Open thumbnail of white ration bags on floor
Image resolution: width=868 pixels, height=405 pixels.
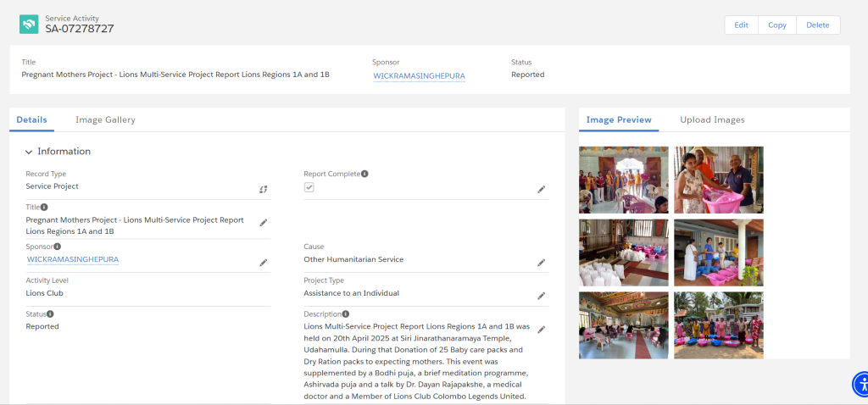(624, 252)
